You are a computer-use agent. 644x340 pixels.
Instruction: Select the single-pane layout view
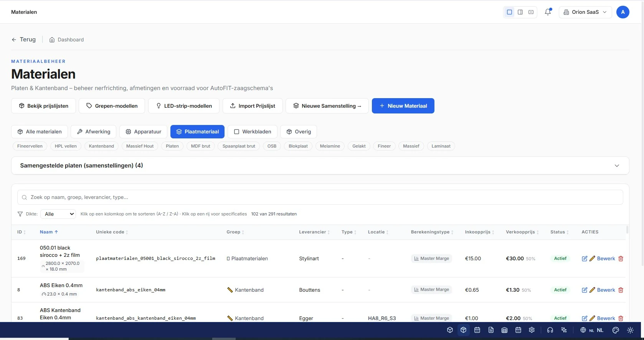pyautogui.click(x=509, y=12)
